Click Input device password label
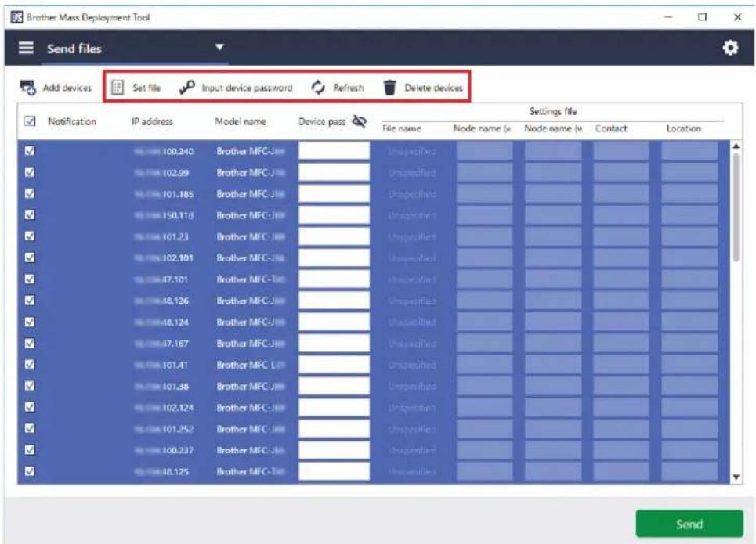The image size is (756, 544). [247, 88]
